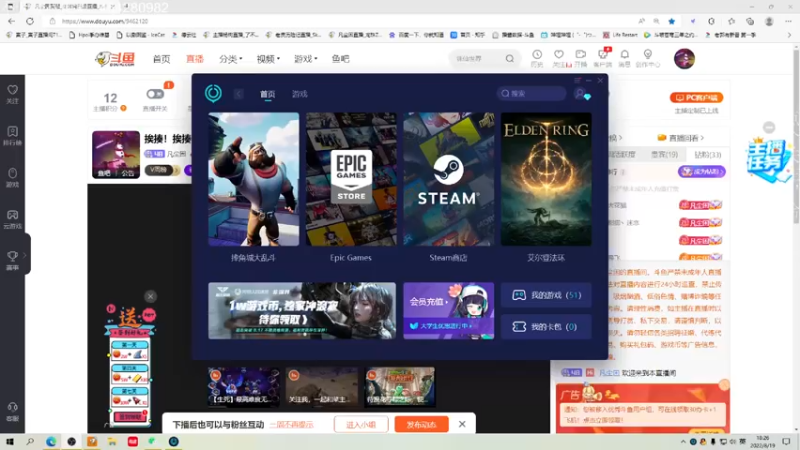The image size is (800, 450).
Task: Open the Steam商店 tile
Action: [x=448, y=179]
